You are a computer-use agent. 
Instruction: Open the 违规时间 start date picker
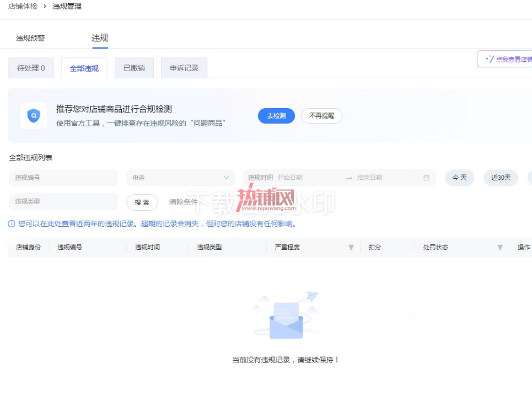(289, 178)
